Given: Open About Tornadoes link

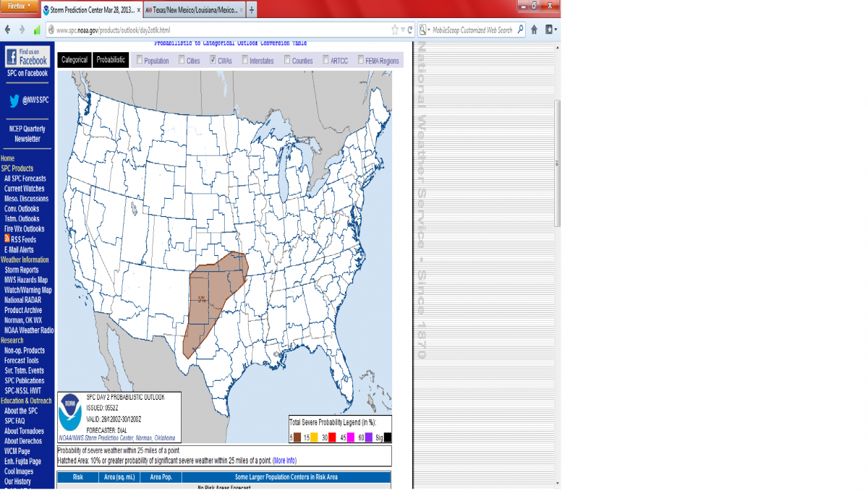Looking at the screenshot, I should [24, 431].
